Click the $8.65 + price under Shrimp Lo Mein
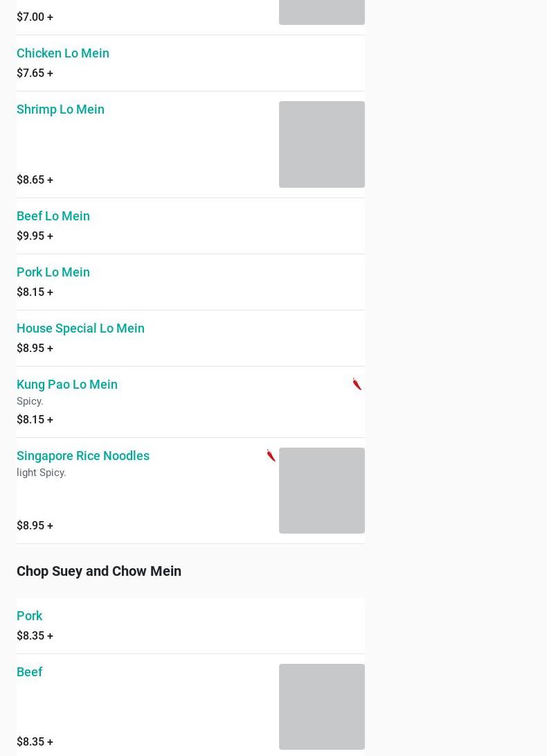This screenshot has width=547, height=756. click(35, 179)
